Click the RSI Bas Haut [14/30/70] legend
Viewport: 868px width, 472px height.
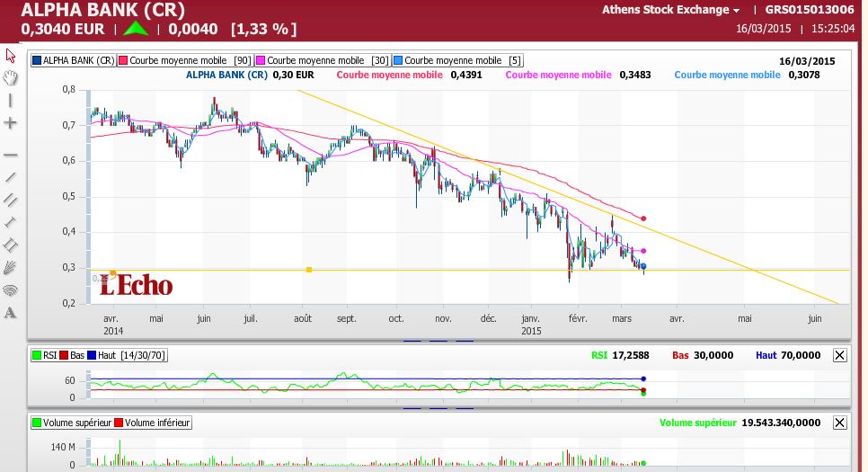99,355
